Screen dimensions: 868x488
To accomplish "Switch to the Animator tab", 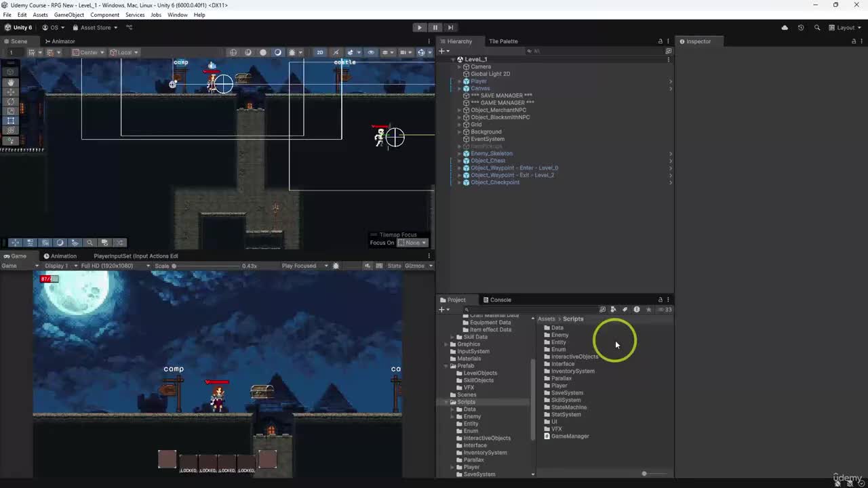I will point(60,41).
